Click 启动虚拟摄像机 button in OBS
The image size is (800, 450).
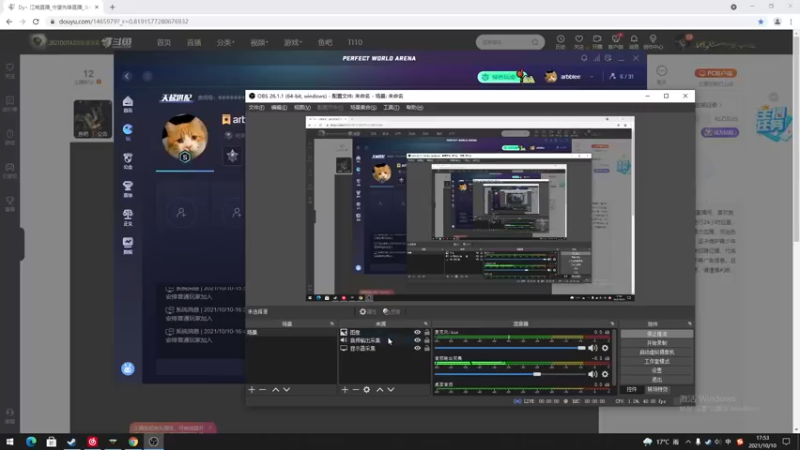tap(657, 352)
